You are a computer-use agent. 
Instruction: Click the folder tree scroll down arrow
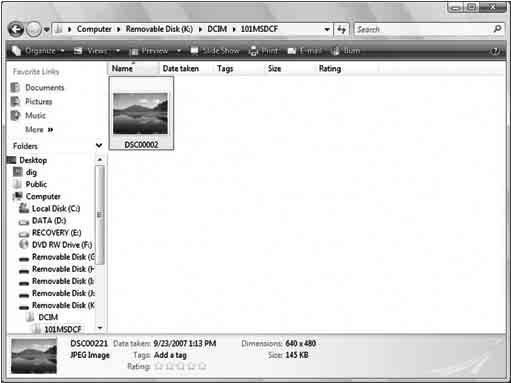(x=100, y=328)
